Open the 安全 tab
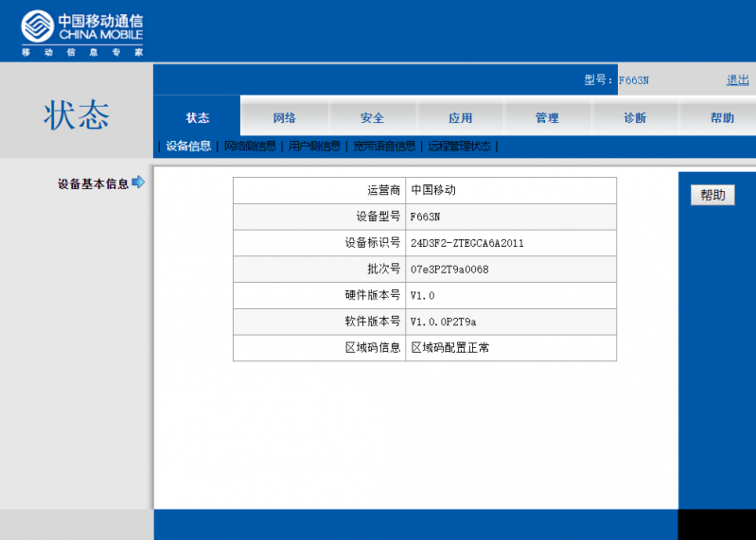The image size is (756, 540). pyautogui.click(x=372, y=117)
